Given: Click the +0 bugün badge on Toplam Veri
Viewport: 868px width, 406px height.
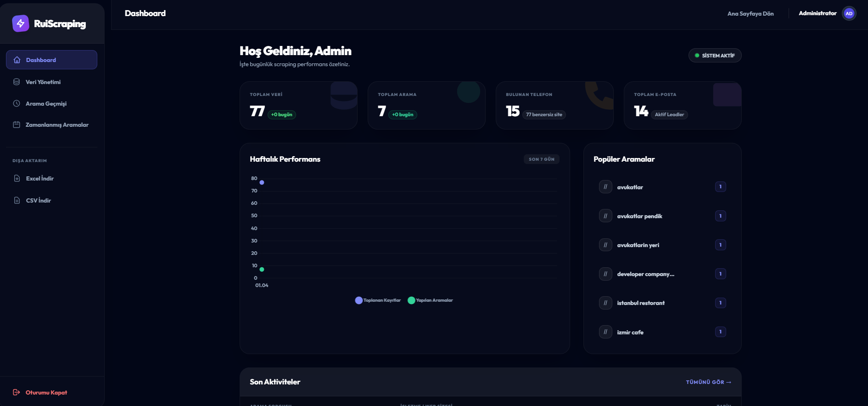Looking at the screenshot, I should coord(282,114).
